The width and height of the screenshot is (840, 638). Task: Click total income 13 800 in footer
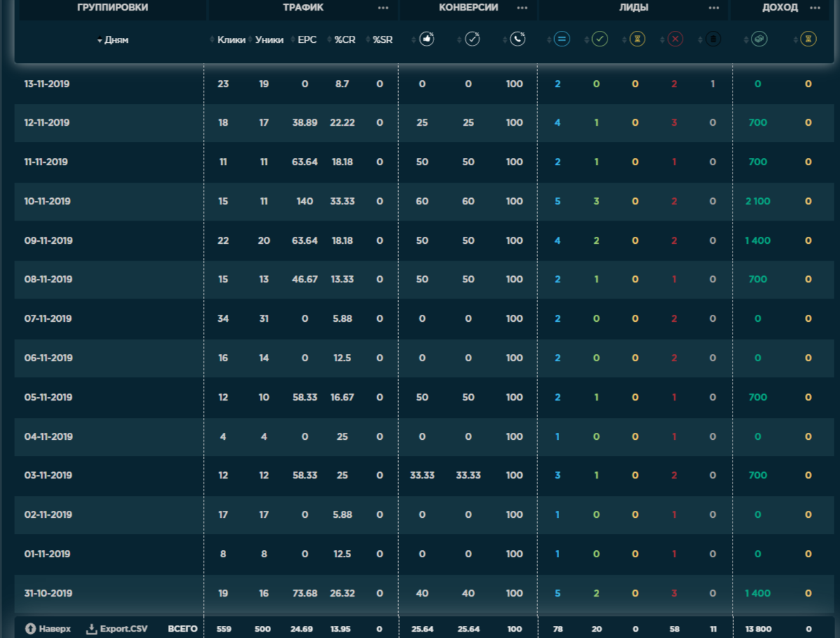(x=758, y=629)
